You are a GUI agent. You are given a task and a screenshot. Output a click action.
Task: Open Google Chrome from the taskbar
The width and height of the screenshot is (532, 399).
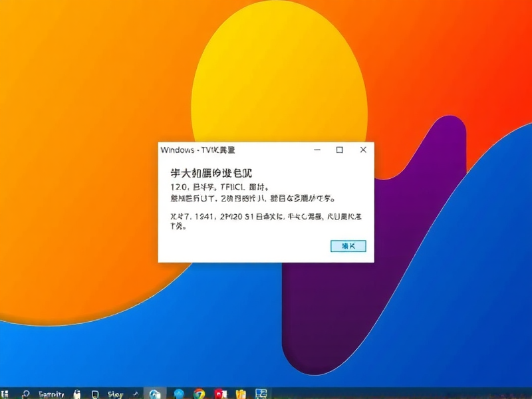coord(199,392)
